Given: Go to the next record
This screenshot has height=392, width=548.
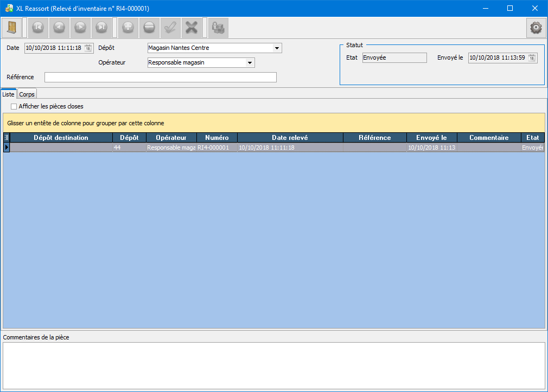Looking at the screenshot, I should (x=80, y=27).
